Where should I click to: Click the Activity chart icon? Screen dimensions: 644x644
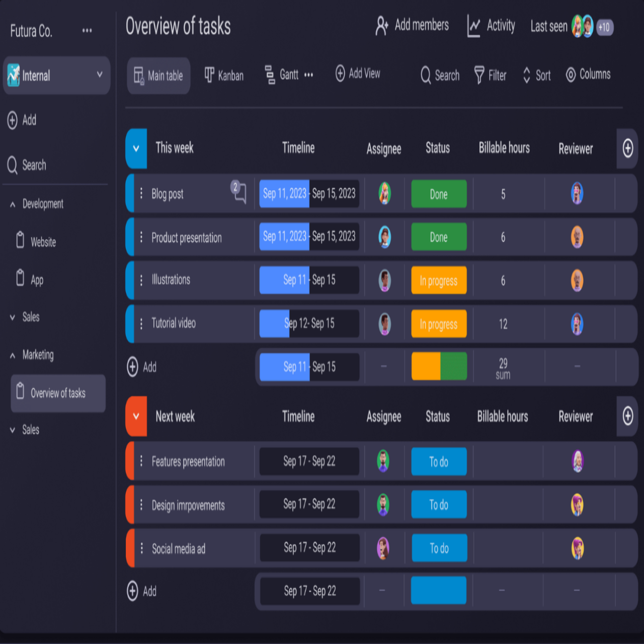coord(473,26)
